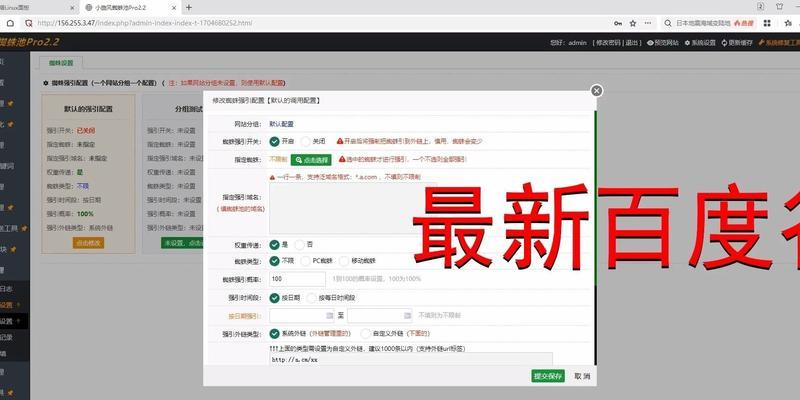The height and width of the screenshot is (400, 800).
Task: Open calendar icon of end date field
Action: (407, 316)
